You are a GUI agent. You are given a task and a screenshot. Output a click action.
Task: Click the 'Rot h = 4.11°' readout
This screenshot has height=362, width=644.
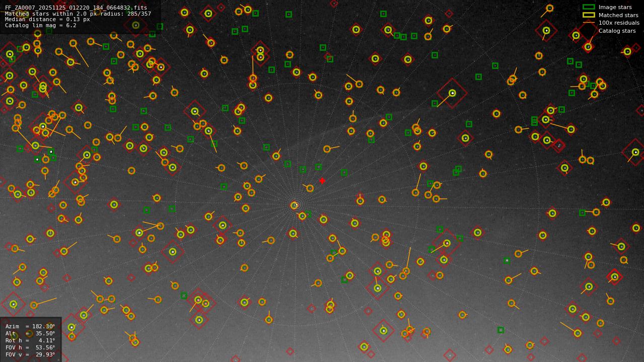[30, 340]
